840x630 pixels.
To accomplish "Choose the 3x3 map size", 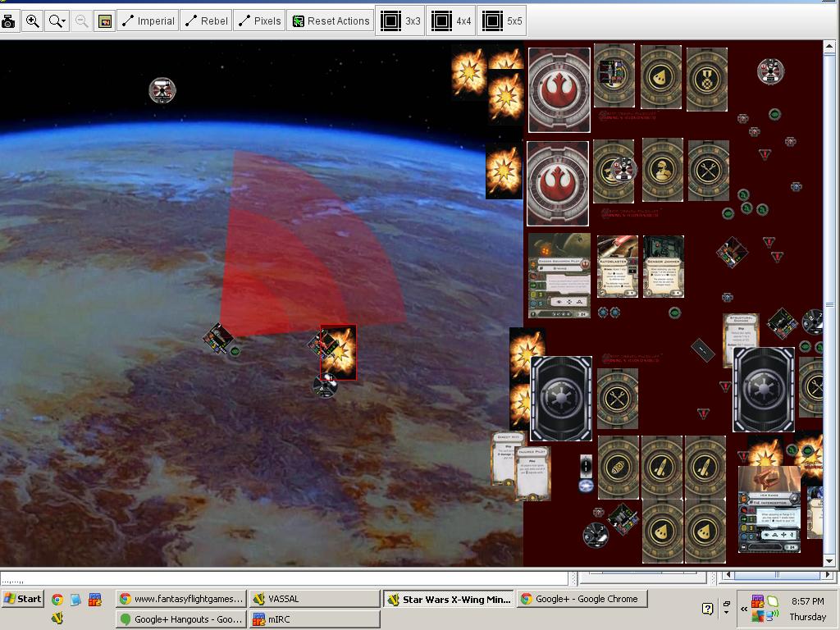I will [401, 21].
